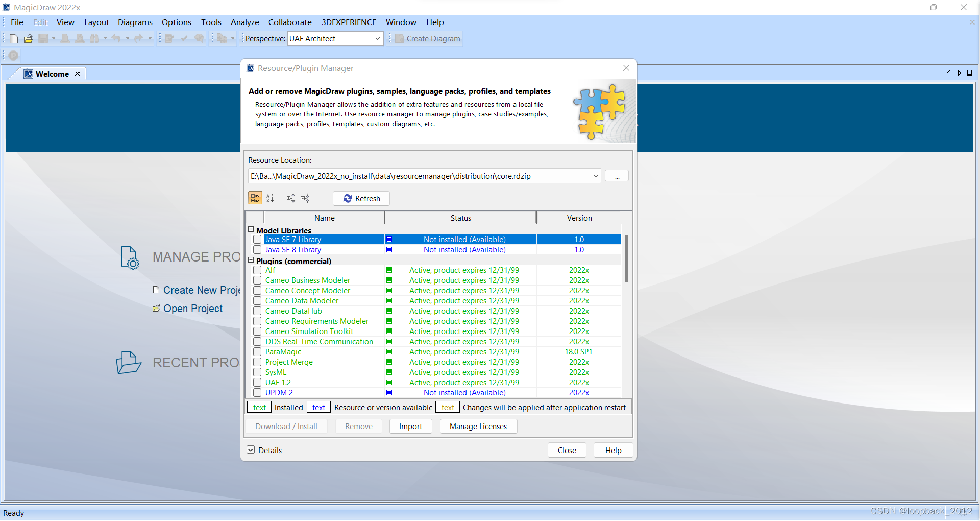Open the Find binoculars dropdown arrow
The width and height of the screenshot is (980, 521).
pyautogui.click(x=105, y=39)
